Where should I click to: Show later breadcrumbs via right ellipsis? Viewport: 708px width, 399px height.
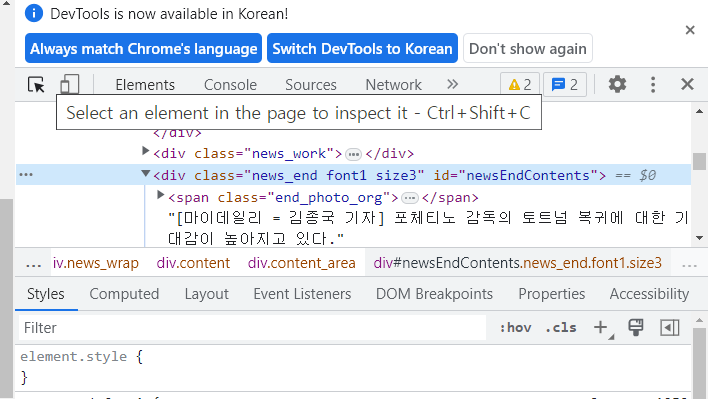click(689, 264)
